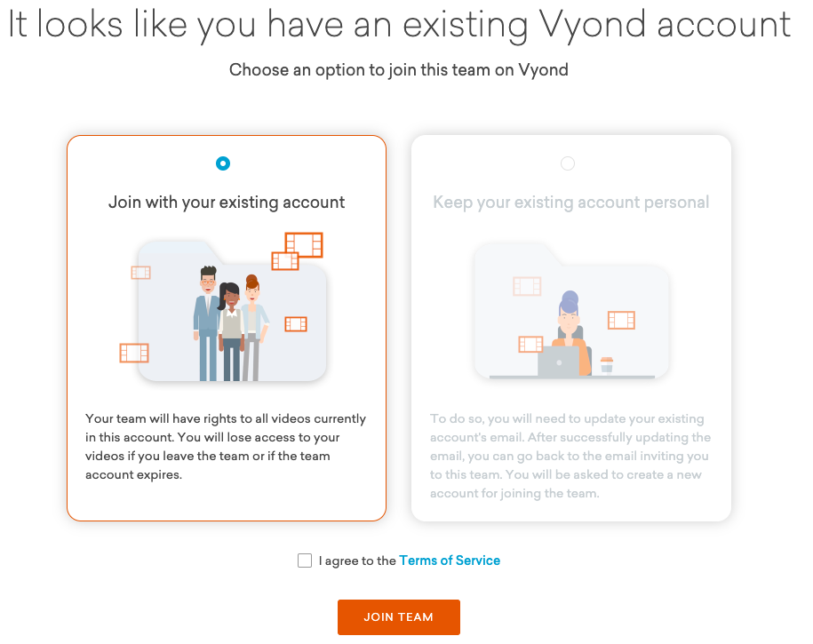Click the laptop icon in the personal account card
The height and width of the screenshot is (644, 813).
click(x=559, y=362)
